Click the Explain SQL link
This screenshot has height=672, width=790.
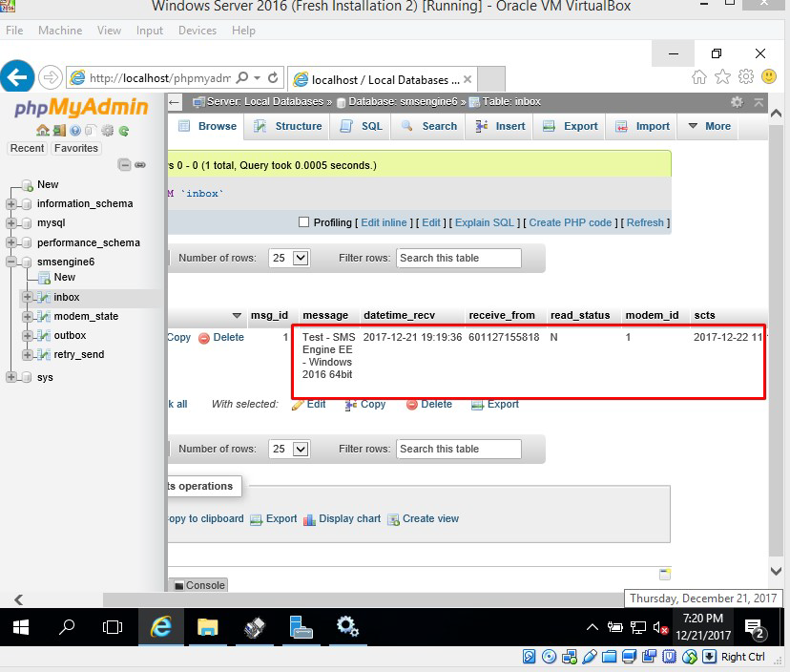point(484,222)
